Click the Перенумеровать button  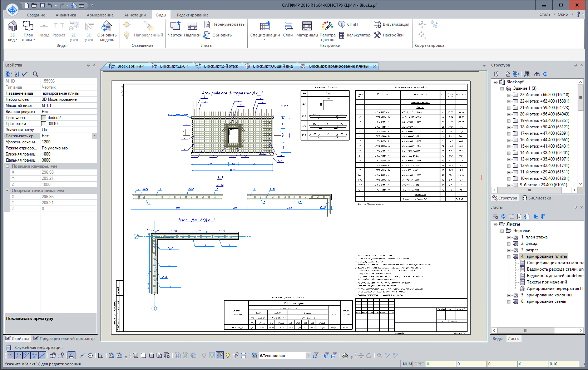click(x=224, y=24)
